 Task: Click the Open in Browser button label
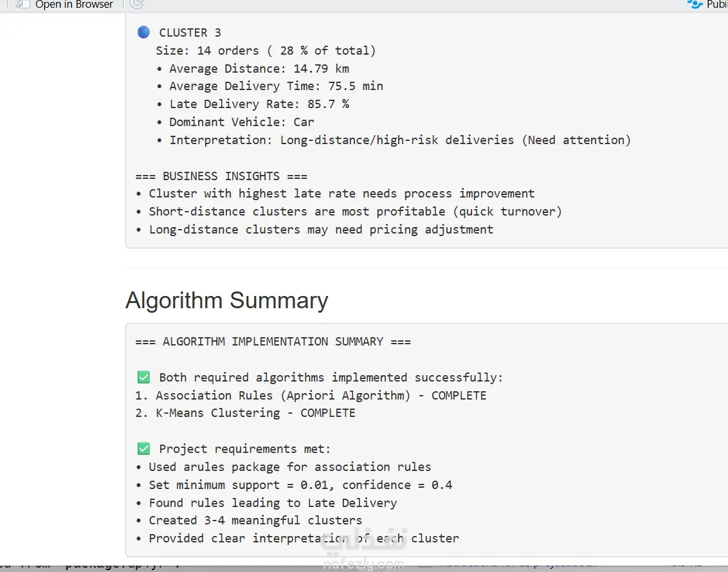point(74,5)
